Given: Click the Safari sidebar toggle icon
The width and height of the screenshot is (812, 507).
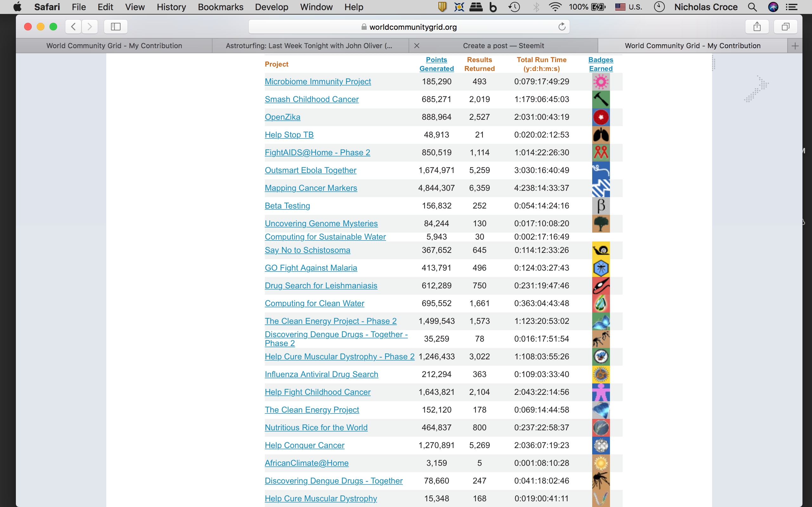Looking at the screenshot, I should [115, 27].
